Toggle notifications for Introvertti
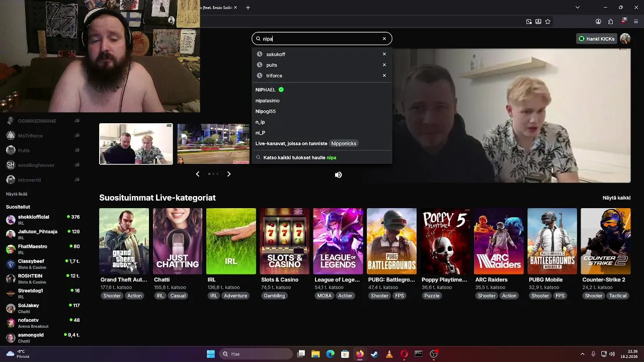644x362 pixels. coord(77,180)
